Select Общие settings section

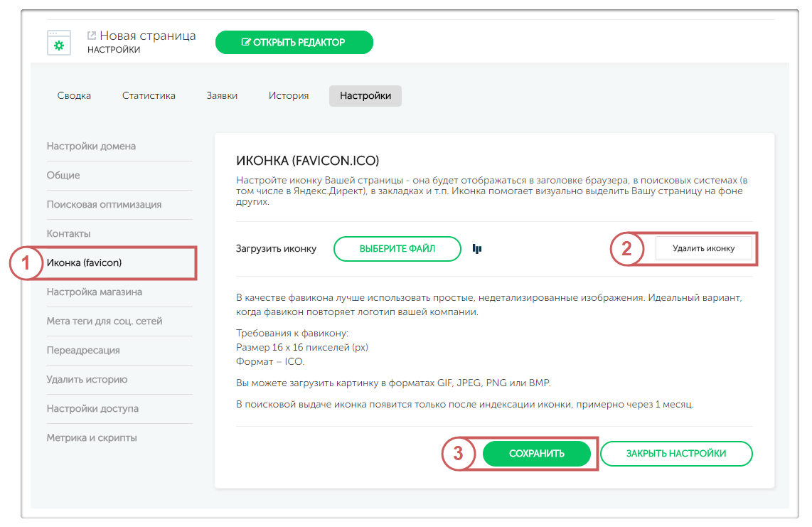[63, 176]
